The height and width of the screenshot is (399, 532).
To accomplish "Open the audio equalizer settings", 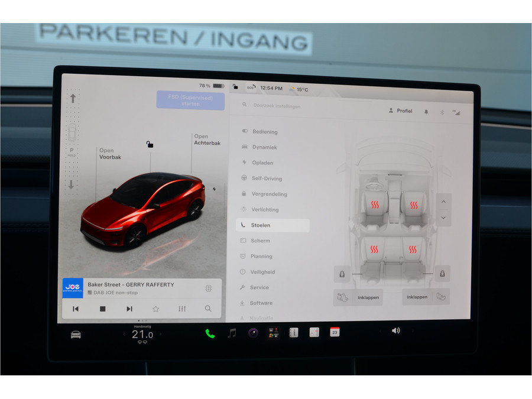I will point(182,309).
